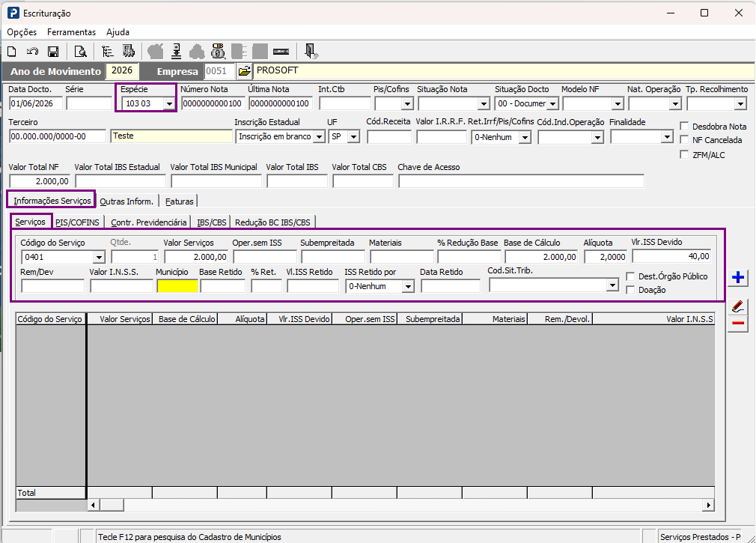Screen dimensions: 756x543
Task: Toggle the NF Cancelada checkbox
Action: (684, 140)
